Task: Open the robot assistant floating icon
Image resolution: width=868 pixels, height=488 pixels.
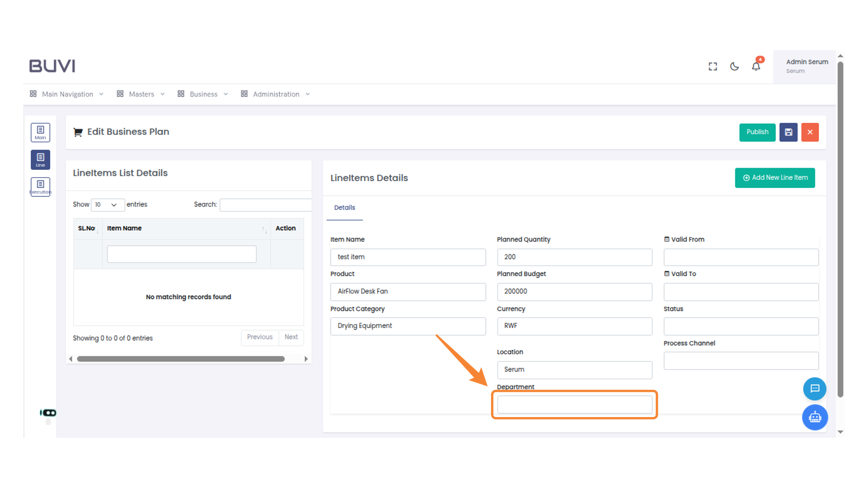Action: (815, 417)
